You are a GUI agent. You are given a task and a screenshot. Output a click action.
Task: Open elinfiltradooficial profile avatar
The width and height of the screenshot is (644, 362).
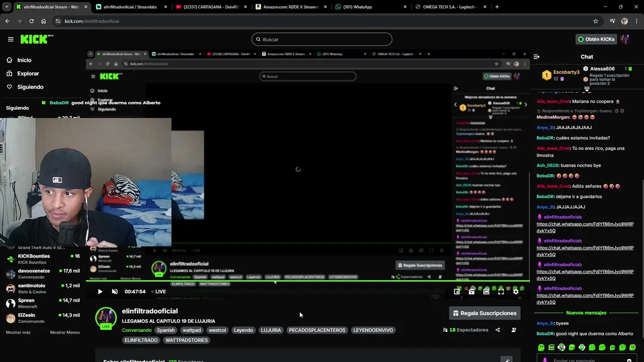coord(106,318)
